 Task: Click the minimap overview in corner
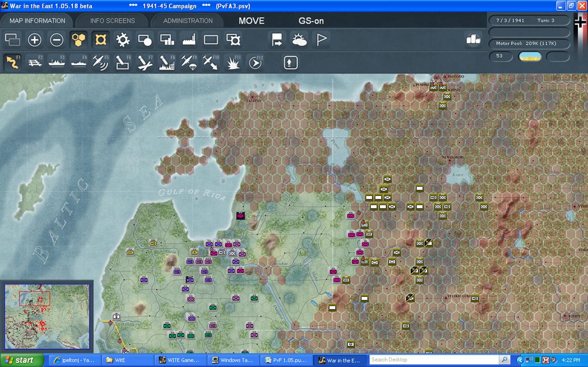click(47, 316)
